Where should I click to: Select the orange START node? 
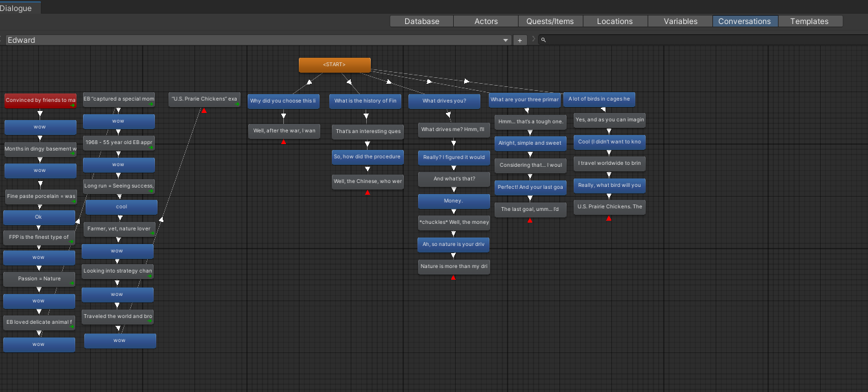point(334,65)
